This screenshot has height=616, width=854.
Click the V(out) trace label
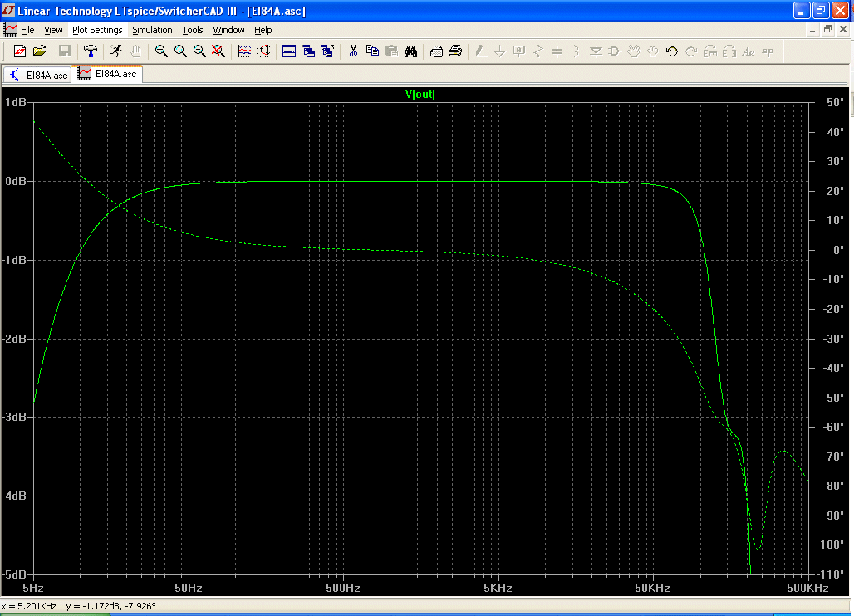[x=420, y=94]
